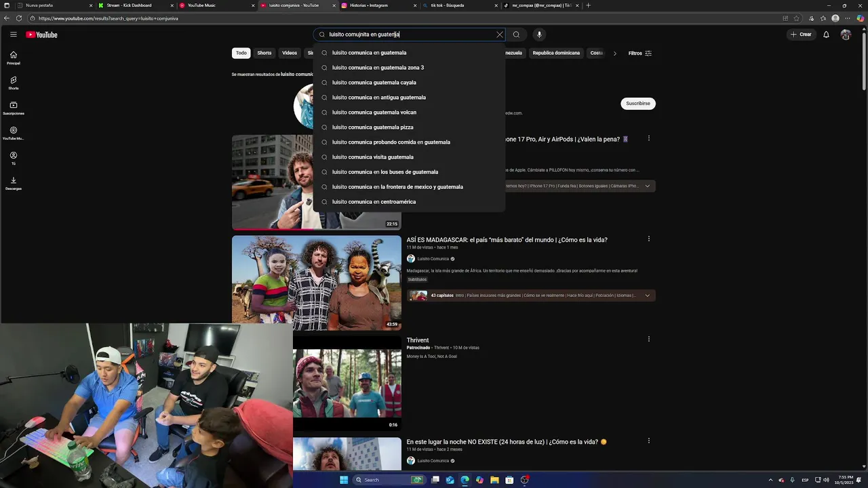Choose suggestion "luisito comunica en los buses de guatemala"
The height and width of the screenshot is (488, 868).
point(409,172)
